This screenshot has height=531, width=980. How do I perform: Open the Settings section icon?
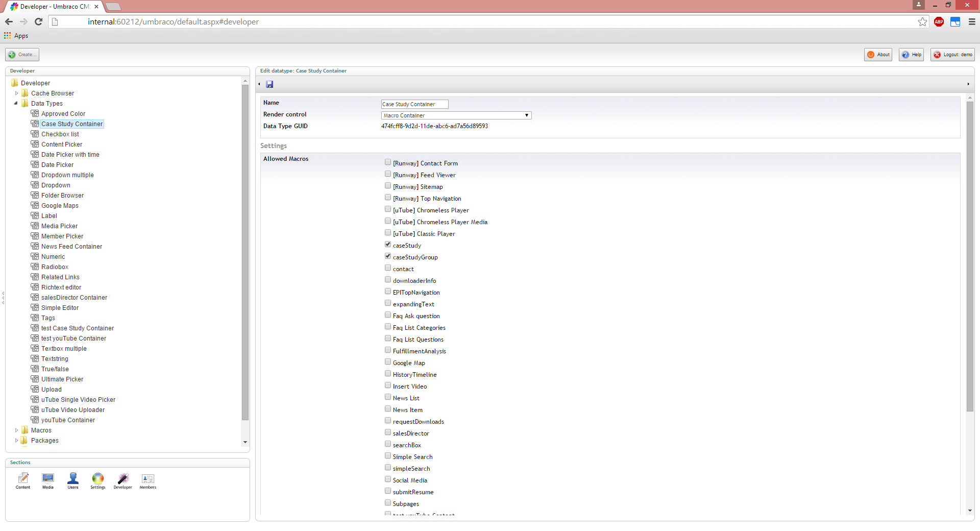tap(97, 480)
